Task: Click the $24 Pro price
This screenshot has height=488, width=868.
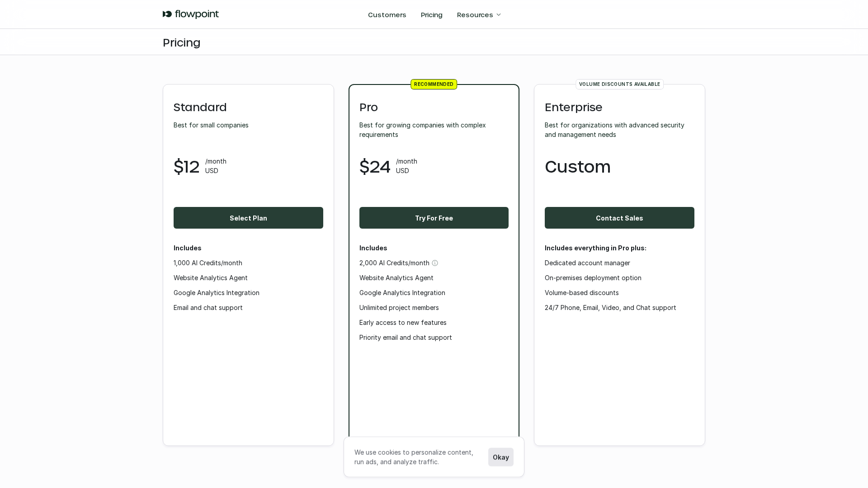Action: tap(375, 167)
